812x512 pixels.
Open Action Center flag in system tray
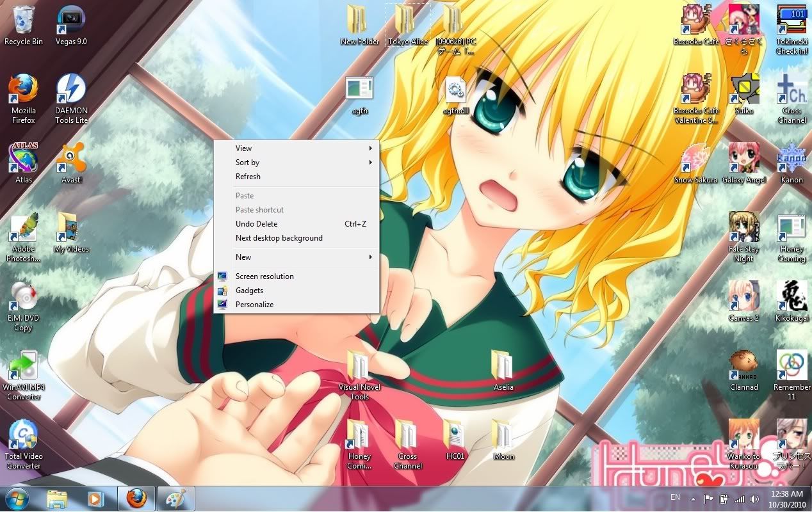coord(709,499)
